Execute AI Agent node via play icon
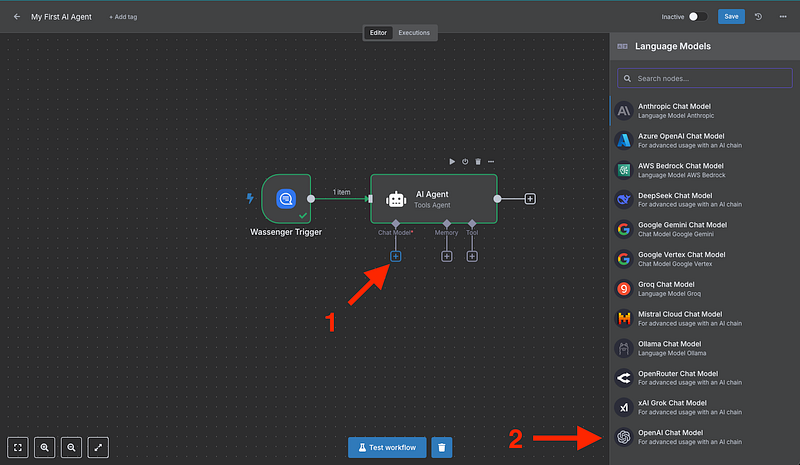Image resolution: width=800 pixels, height=465 pixels. (452, 161)
